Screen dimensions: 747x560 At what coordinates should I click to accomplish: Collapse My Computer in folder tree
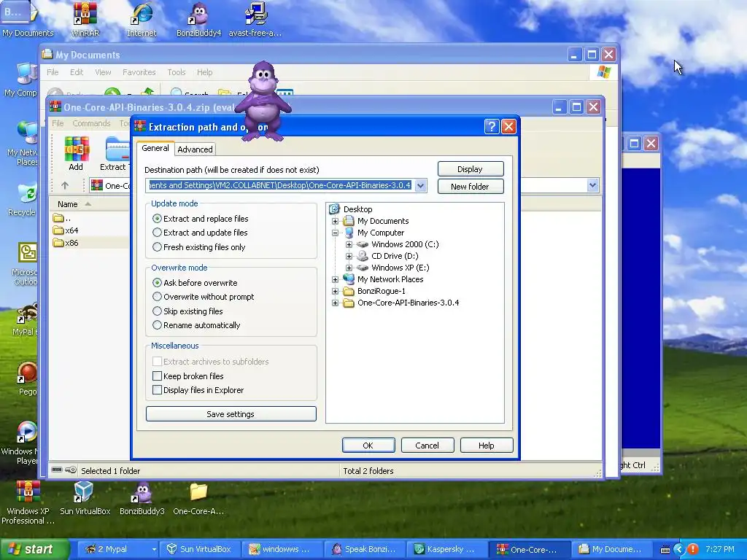pyautogui.click(x=335, y=233)
